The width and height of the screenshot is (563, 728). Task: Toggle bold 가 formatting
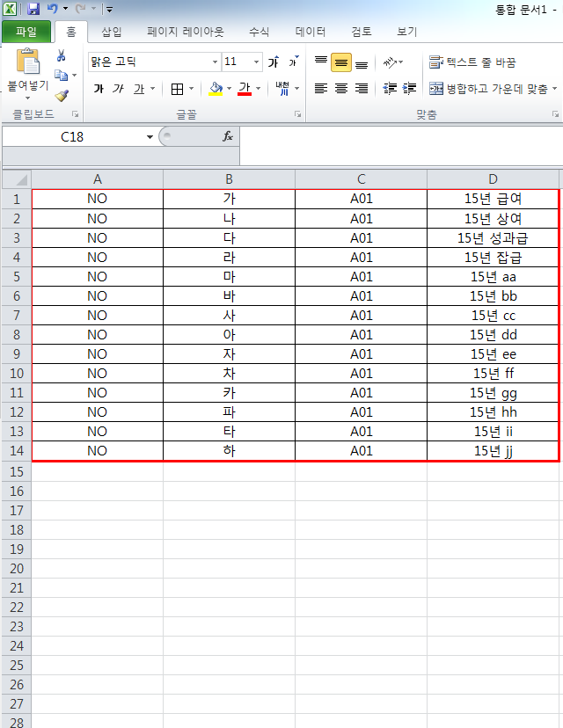[x=99, y=89]
